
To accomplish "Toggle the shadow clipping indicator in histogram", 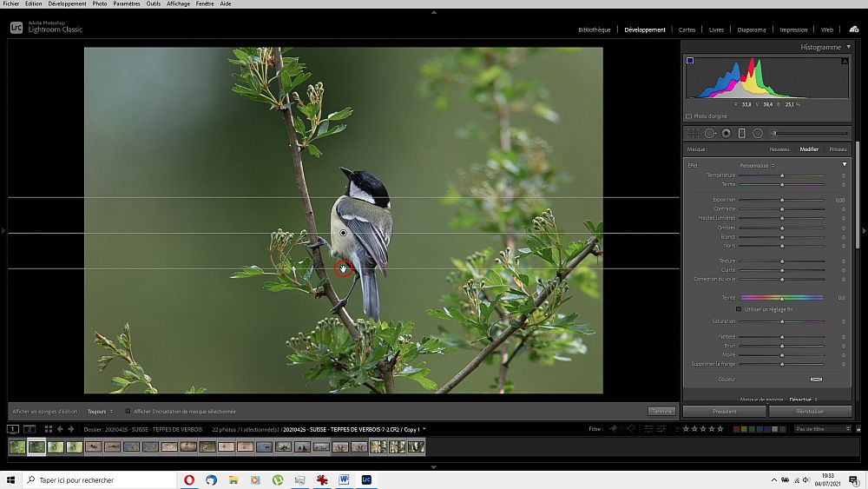I will [x=690, y=61].
